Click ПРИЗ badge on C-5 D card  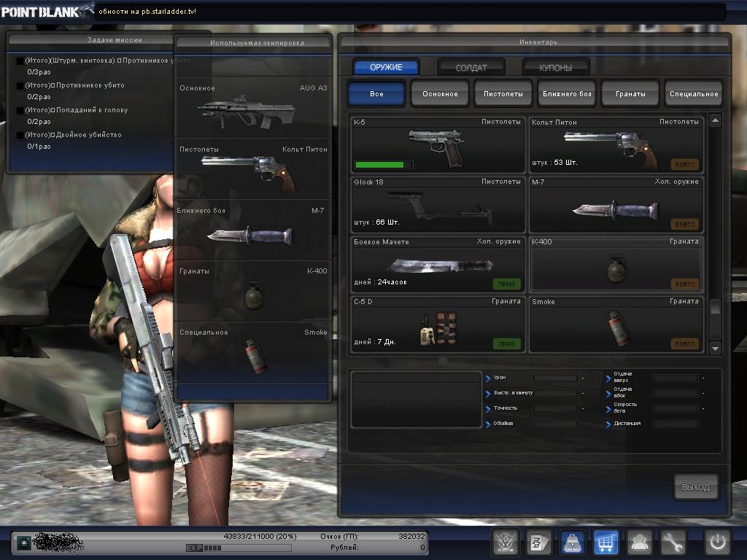pyautogui.click(x=506, y=344)
